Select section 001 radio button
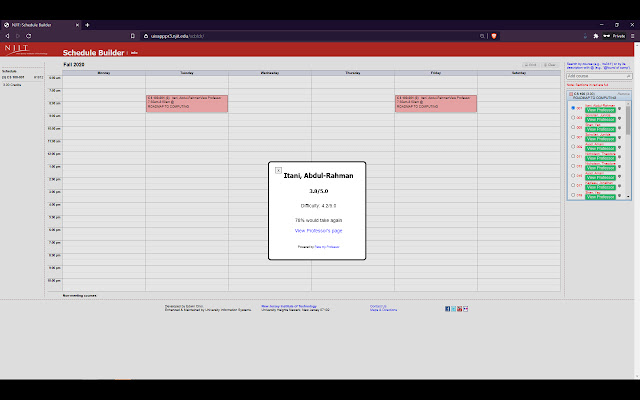 pos(573,108)
